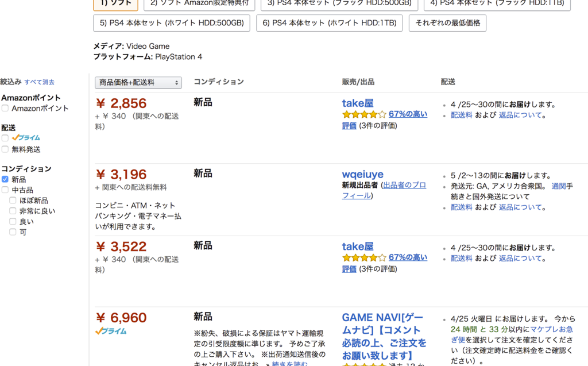Screen dimensions: 588x366
Task: Uncheck the 新品 condition checkbox
Action: coord(5,179)
